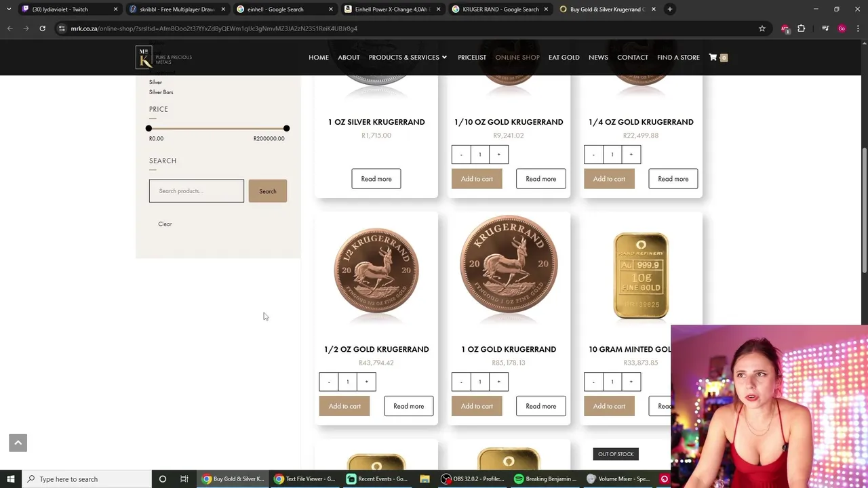Open Find a Store page
The height and width of the screenshot is (488, 868).
tap(678, 58)
